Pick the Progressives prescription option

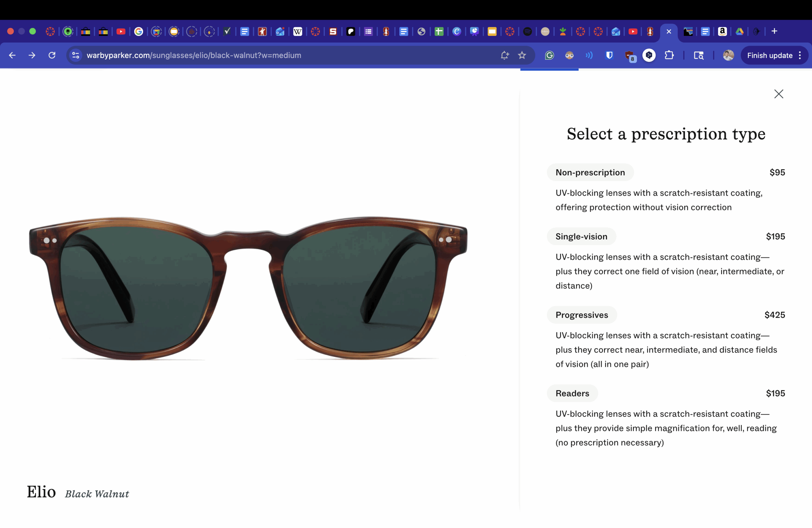582,315
